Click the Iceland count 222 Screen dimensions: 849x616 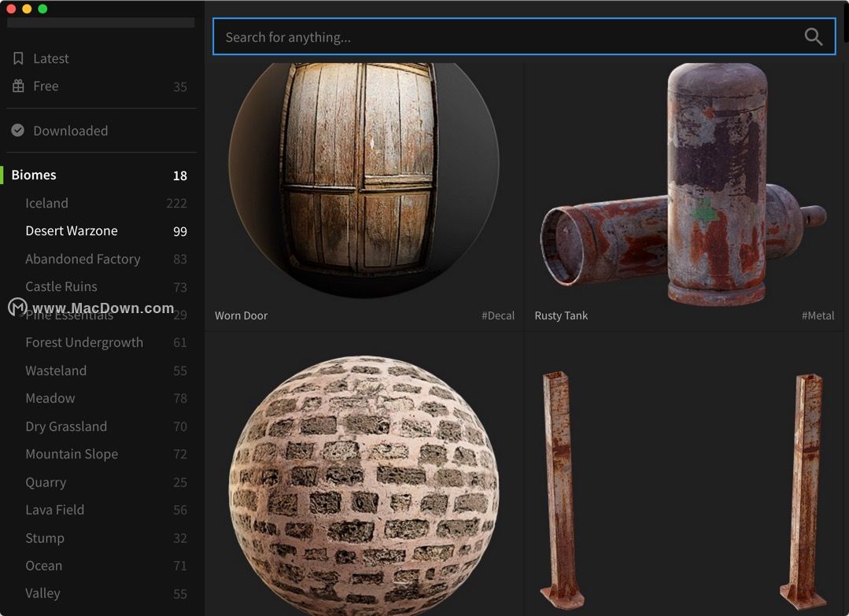point(176,203)
